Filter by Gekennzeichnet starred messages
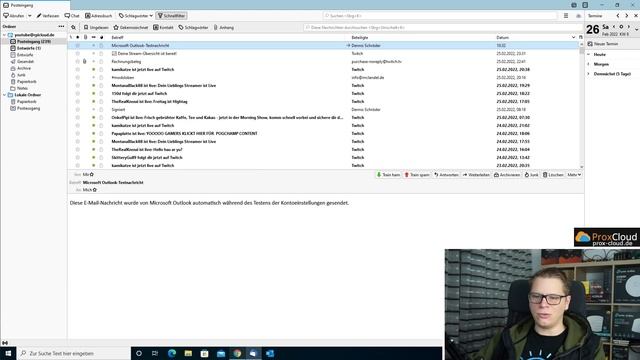 [x=131, y=27]
